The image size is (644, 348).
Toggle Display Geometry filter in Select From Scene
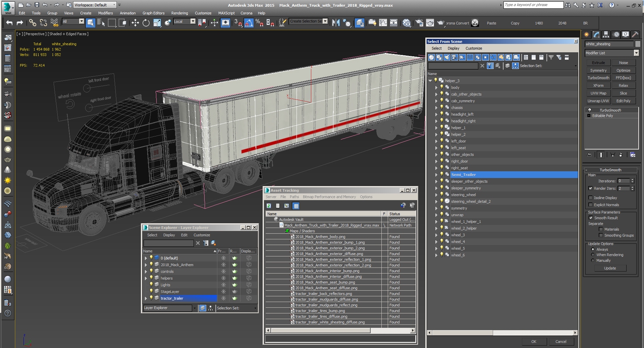point(431,57)
